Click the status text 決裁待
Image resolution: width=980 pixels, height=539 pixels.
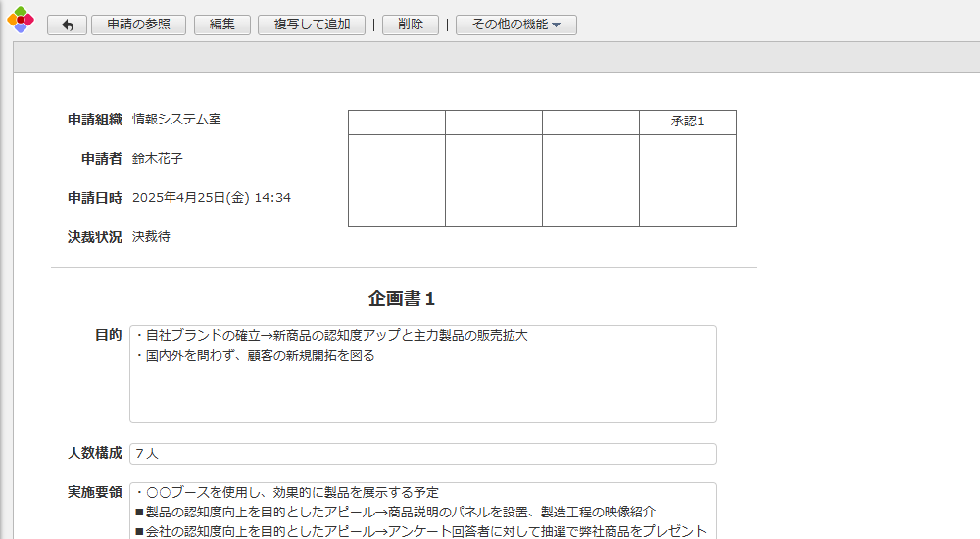pyautogui.click(x=151, y=237)
